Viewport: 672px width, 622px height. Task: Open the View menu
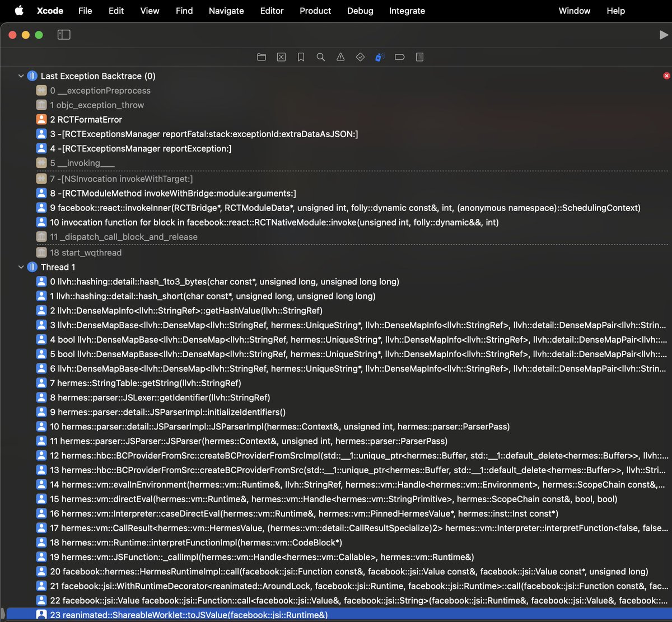click(x=150, y=11)
